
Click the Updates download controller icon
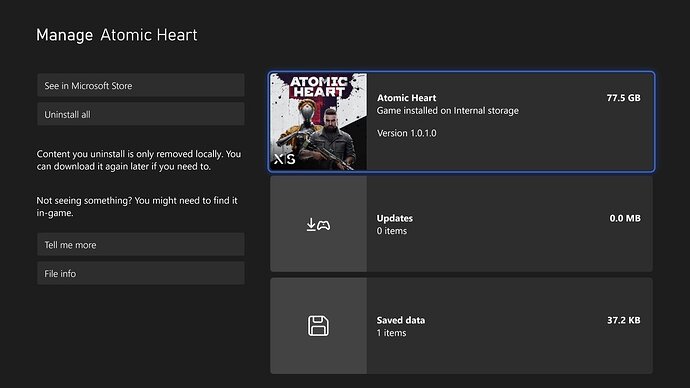coord(318,225)
